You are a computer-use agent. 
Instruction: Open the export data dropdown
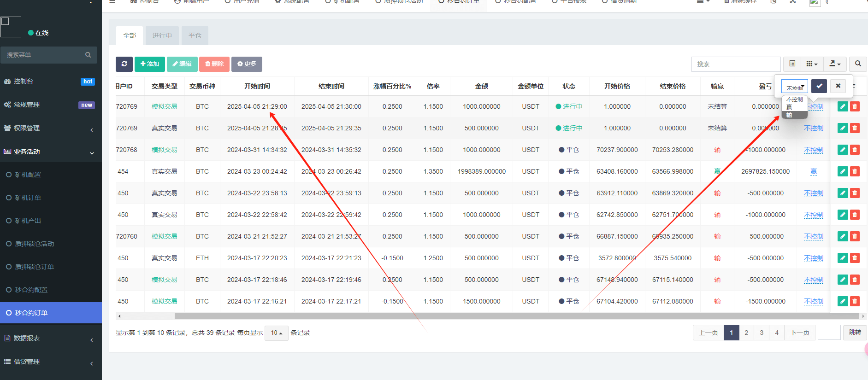(x=835, y=64)
